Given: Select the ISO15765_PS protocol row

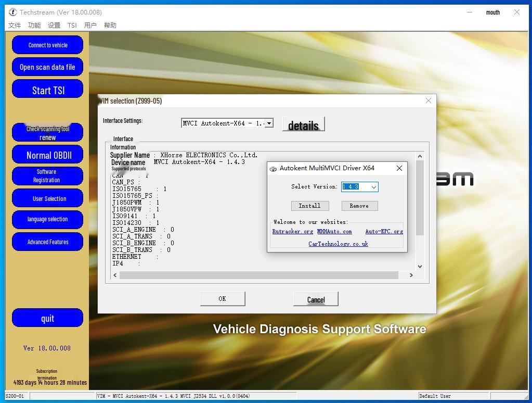Looking at the screenshot, I should [x=135, y=196].
